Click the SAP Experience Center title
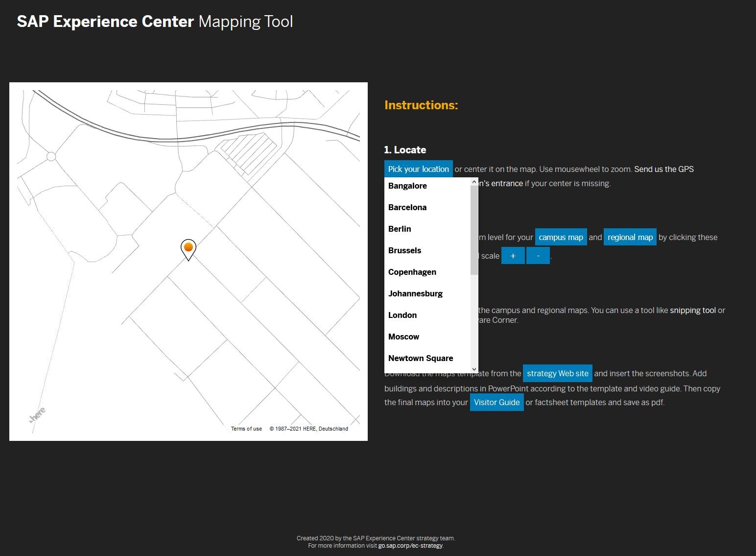This screenshot has height=556, width=756. [155, 22]
